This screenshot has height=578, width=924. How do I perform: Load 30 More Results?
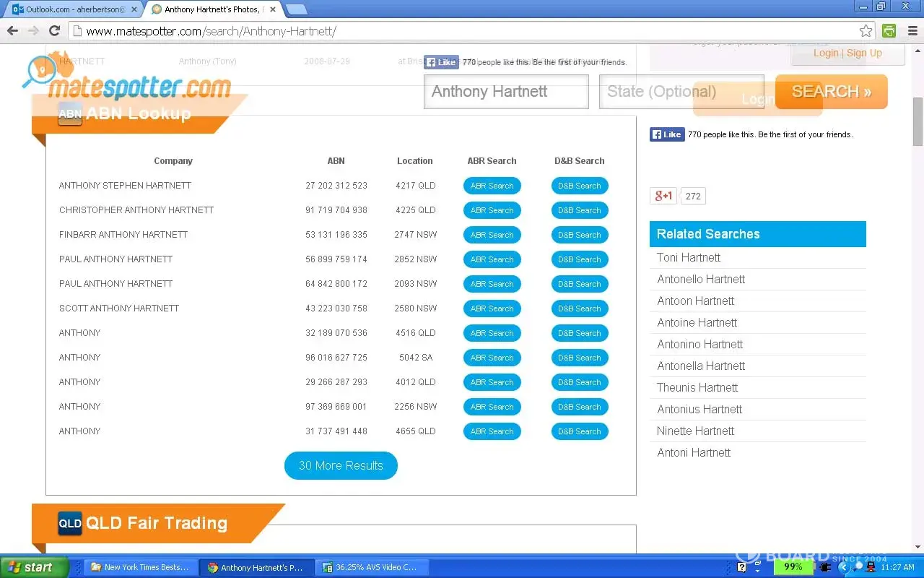click(x=341, y=466)
